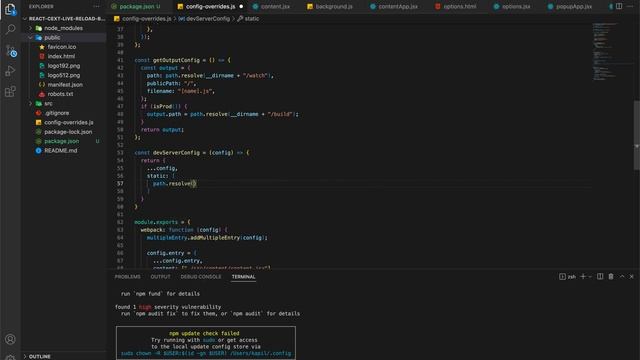Open the Accounts menu icon
640x360 pixels.
10,339
